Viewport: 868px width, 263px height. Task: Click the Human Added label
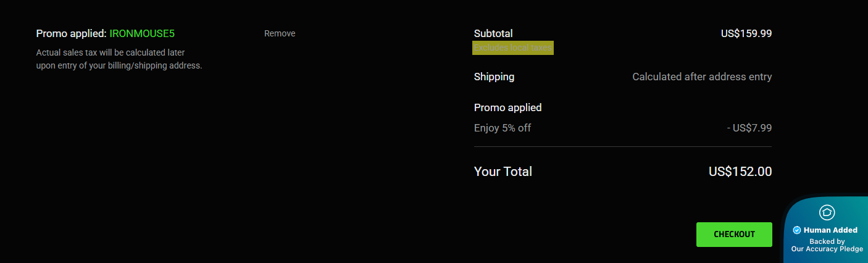[x=830, y=230]
